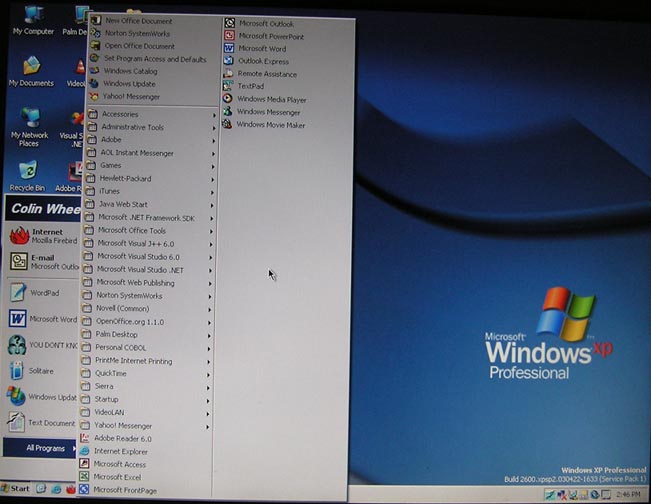Open PrintMe Internet Printing folder

click(145, 361)
